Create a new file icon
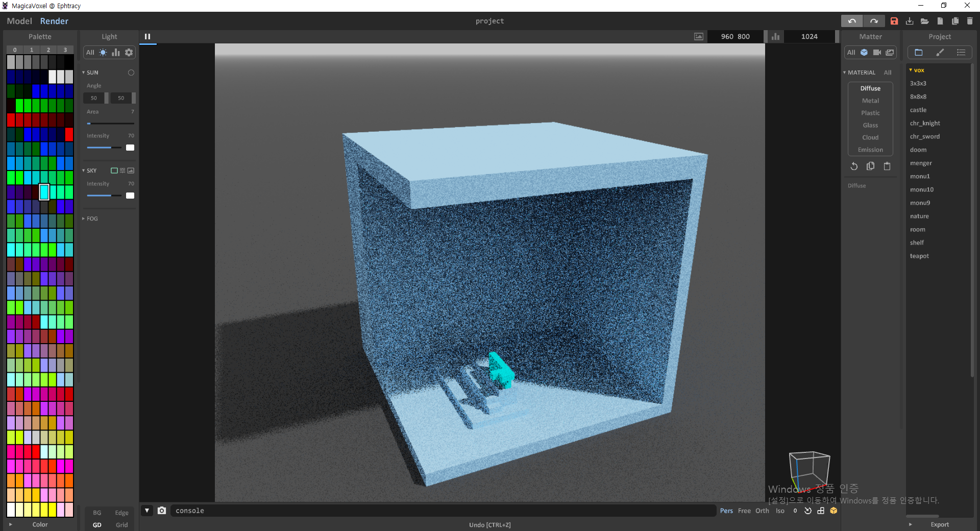 click(x=940, y=21)
